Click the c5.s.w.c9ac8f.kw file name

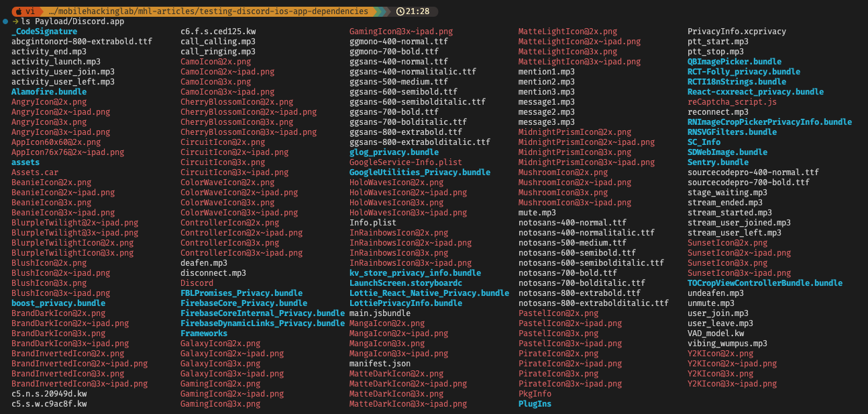click(49, 404)
